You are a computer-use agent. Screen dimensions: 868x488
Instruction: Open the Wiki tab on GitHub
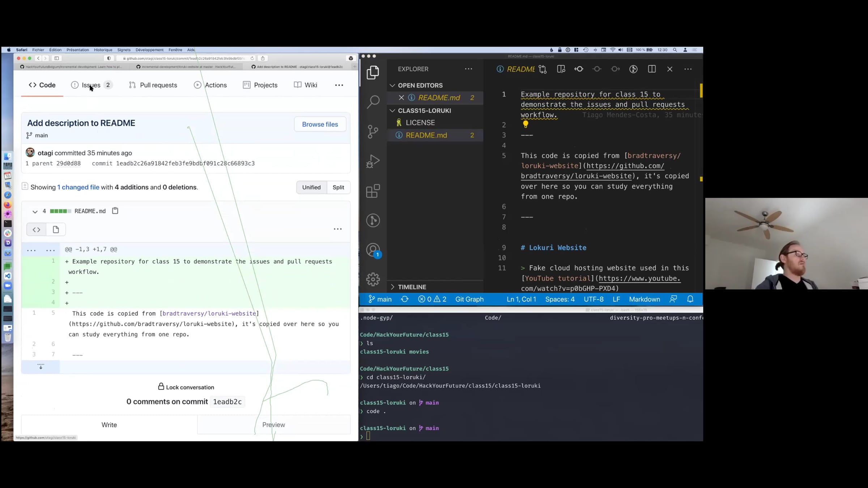click(306, 85)
